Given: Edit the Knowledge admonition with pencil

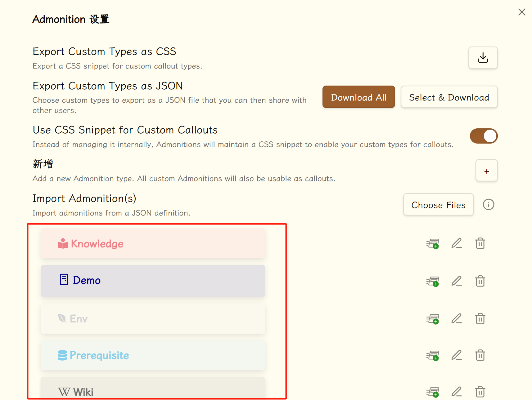Looking at the screenshot, I should (456, 243).
